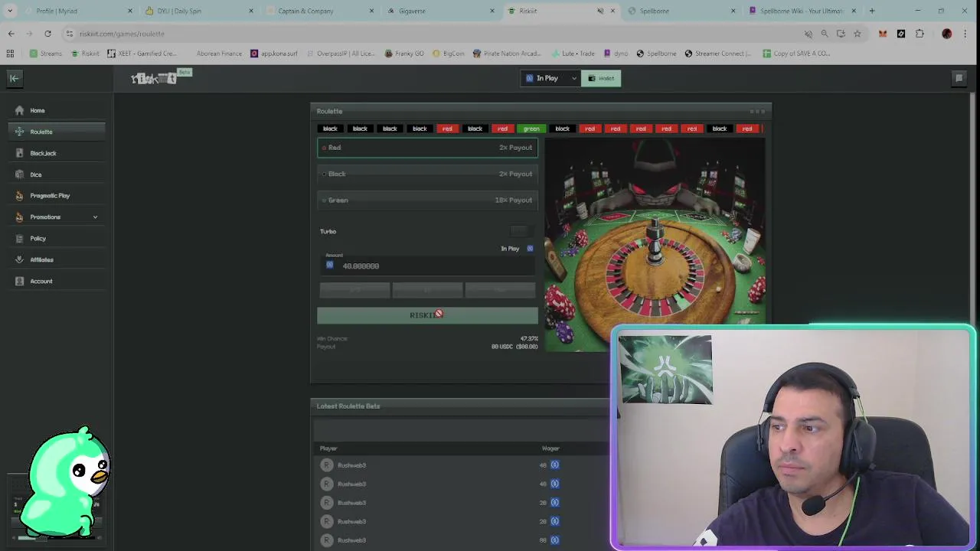Screen dimensions: 980x551
Task: Click the Riskiit logo in header
Action: point(154,78)
